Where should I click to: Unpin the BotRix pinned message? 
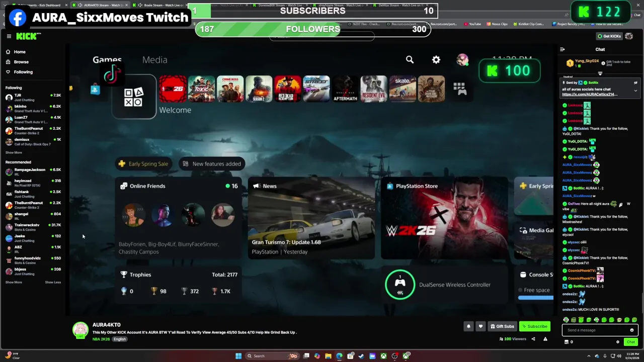click(x=635, y=82)
